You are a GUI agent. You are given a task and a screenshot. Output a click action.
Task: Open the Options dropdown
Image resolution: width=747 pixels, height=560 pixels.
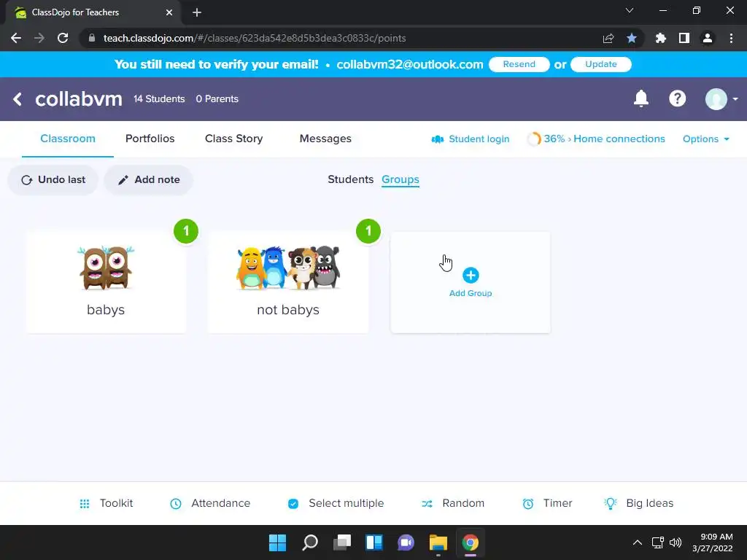[706, 139]
